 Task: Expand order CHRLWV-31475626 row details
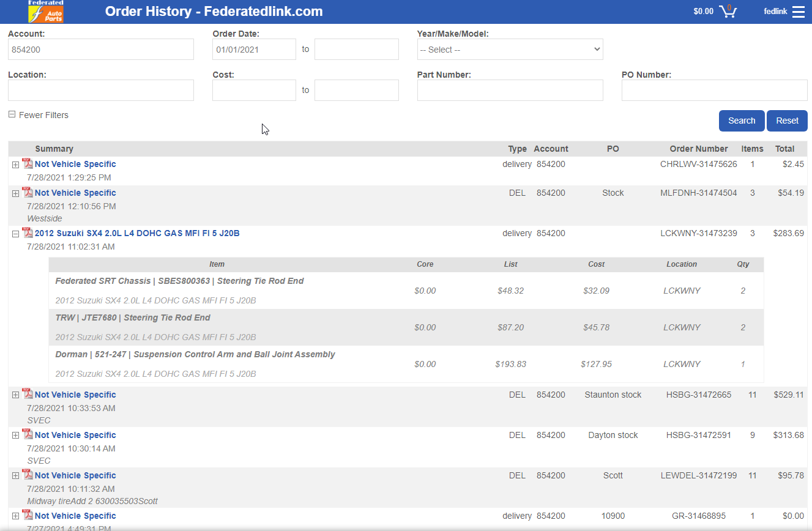point(15,165)
